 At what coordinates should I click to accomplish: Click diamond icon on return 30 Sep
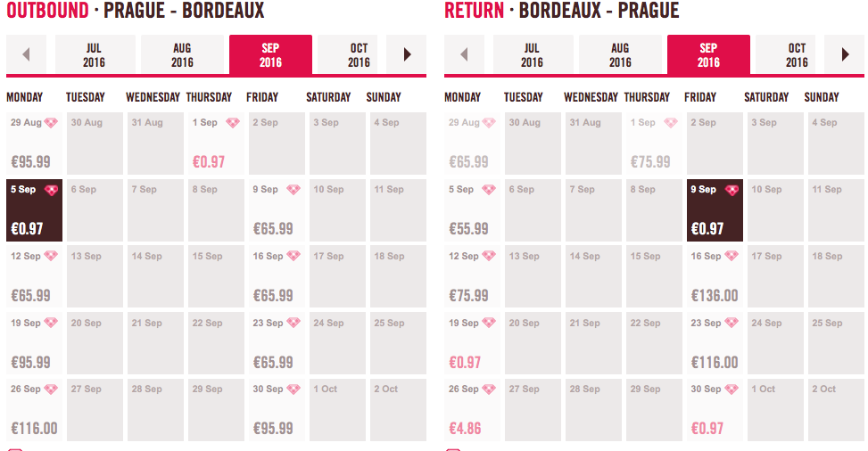pos(732,389)
